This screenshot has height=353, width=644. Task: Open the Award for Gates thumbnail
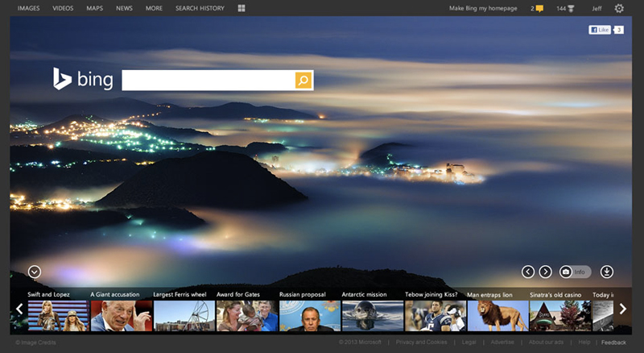247,316
